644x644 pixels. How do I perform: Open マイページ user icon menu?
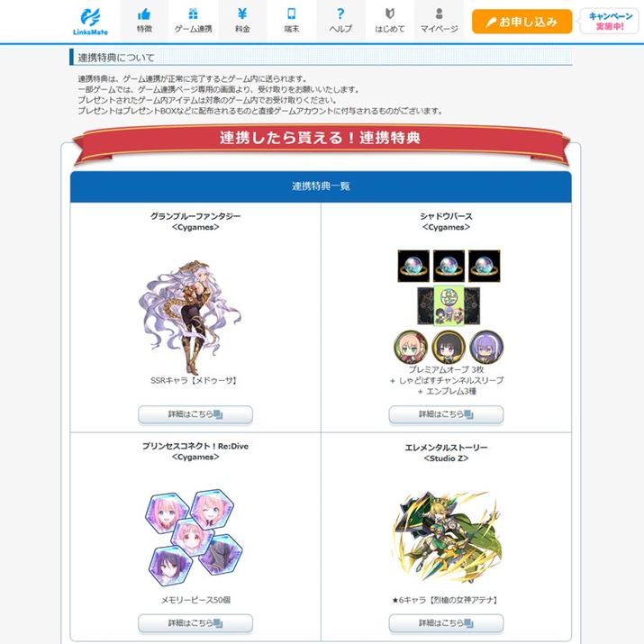click(439, 21)
